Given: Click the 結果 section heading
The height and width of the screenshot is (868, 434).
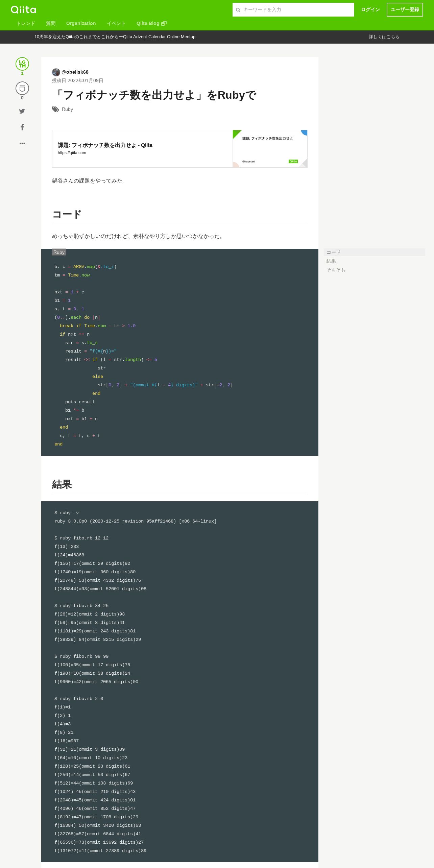Looking at the screenshot, I should pyautogui.click(x=62, y=484).
